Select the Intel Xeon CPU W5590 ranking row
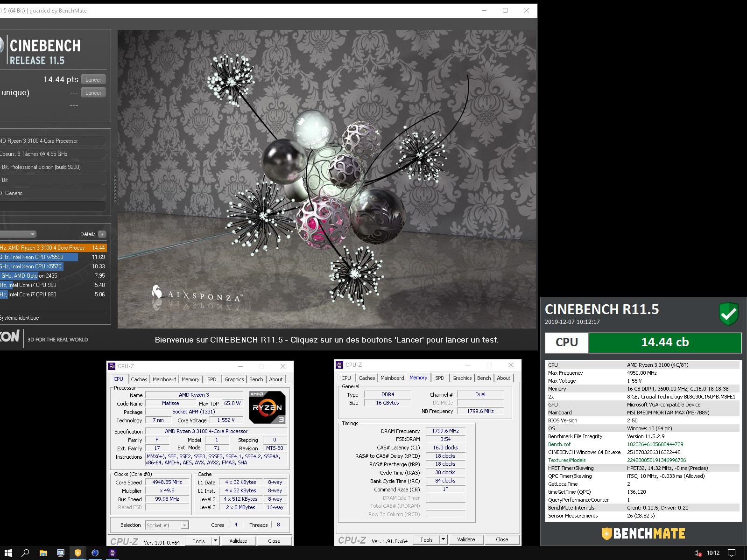Screen dimensions: 747x560 (x=53, y=257)
